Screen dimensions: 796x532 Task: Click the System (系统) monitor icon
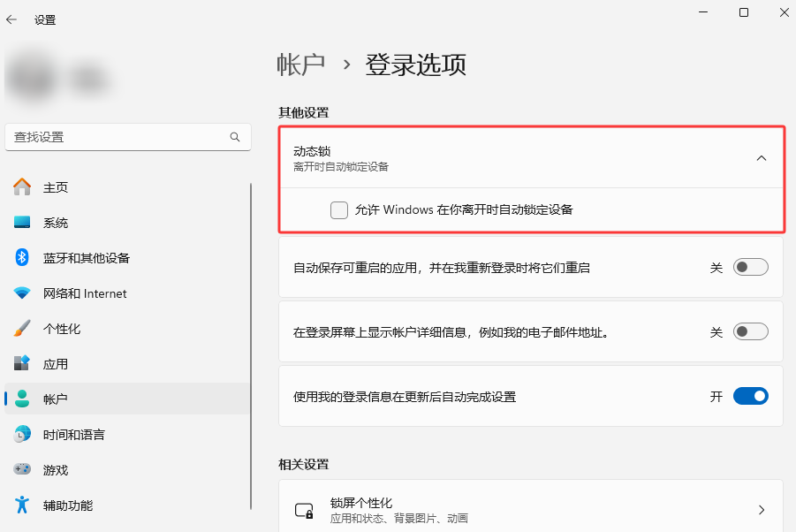pos(22,223)
